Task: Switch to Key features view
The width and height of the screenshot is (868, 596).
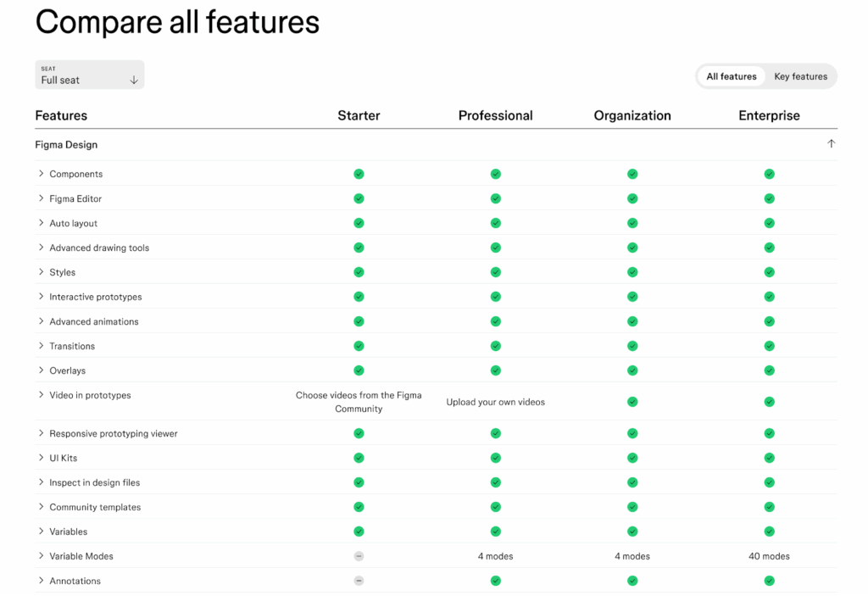Action: 800,76
